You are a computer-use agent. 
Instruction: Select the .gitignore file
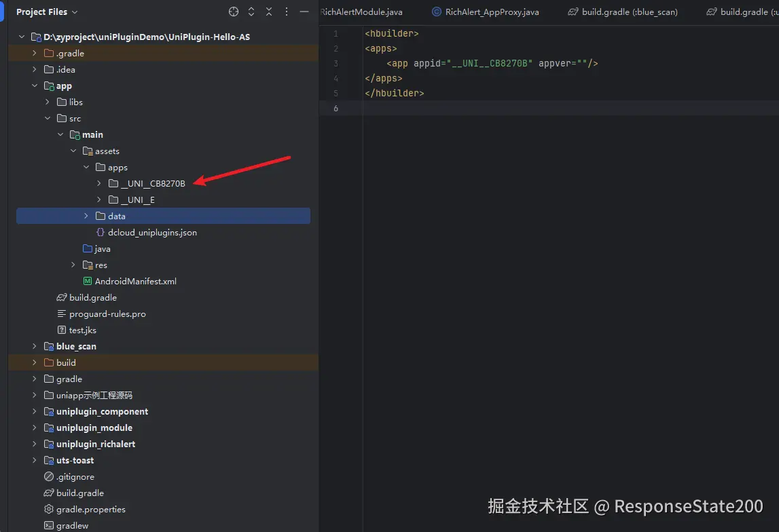click(x=75, y=477)
